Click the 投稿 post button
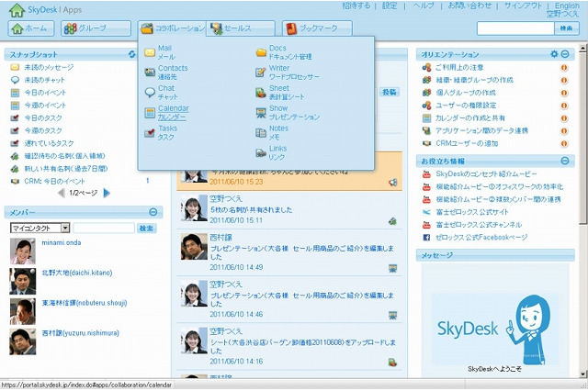The image size is (588, 391). coord(390,92)
